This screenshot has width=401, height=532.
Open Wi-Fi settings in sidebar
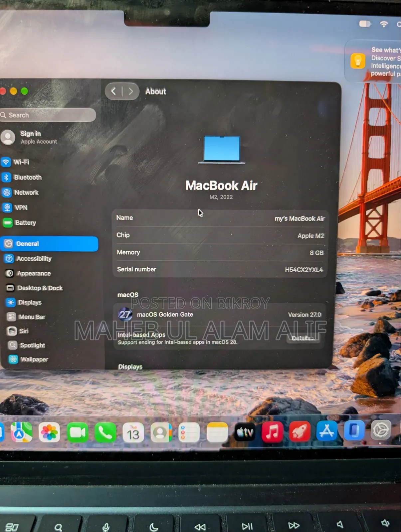(49, 162)
